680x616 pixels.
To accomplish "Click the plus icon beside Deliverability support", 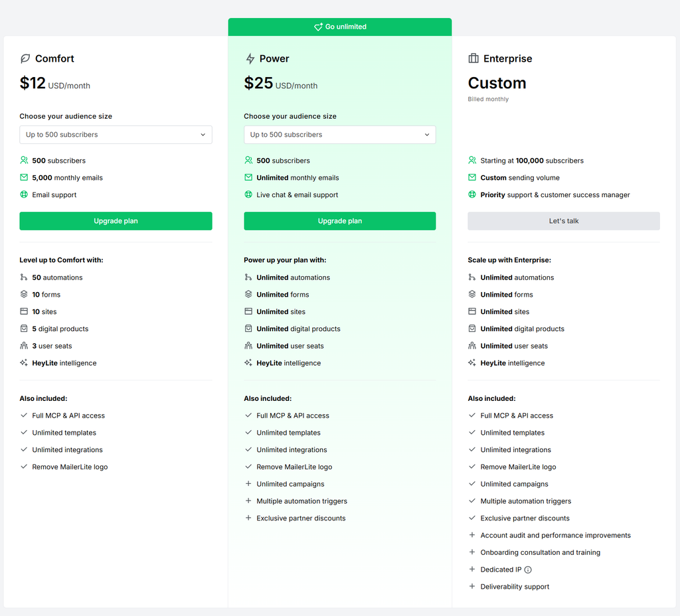I will click(472, 586).
